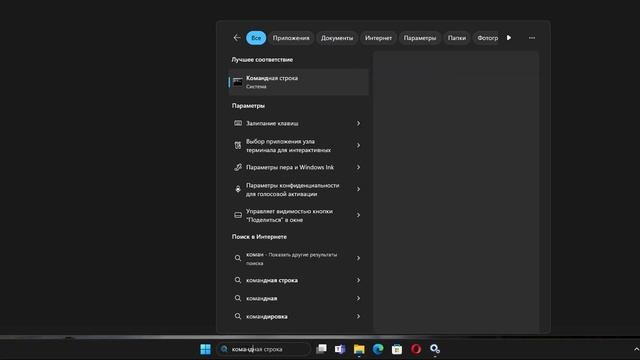640x360 pixels.
Task: Click the microphone icon for voice activation
Action: [238, 189]
